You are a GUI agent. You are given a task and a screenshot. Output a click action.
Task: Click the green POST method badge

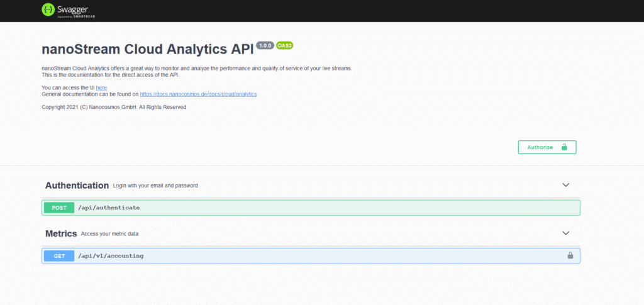(59, 208)
